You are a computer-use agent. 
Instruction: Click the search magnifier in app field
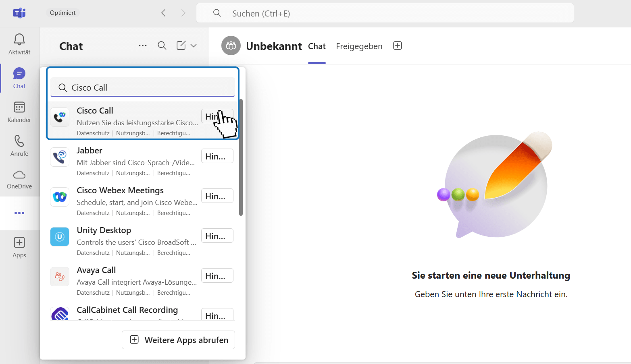point(62,88)
